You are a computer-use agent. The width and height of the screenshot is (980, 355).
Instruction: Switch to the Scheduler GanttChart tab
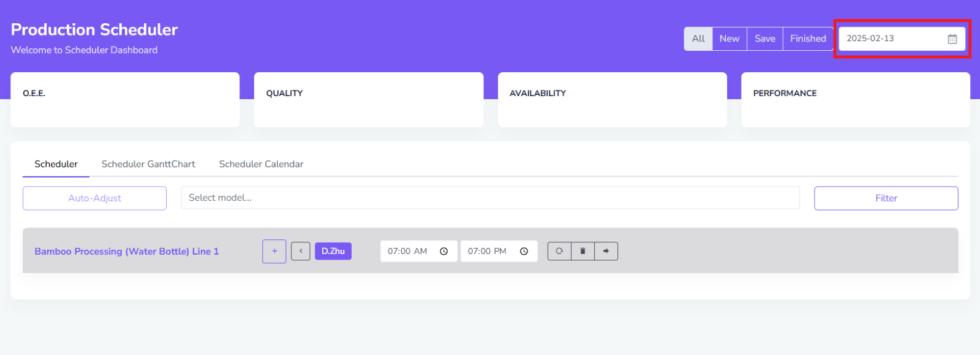click(148, 164)
